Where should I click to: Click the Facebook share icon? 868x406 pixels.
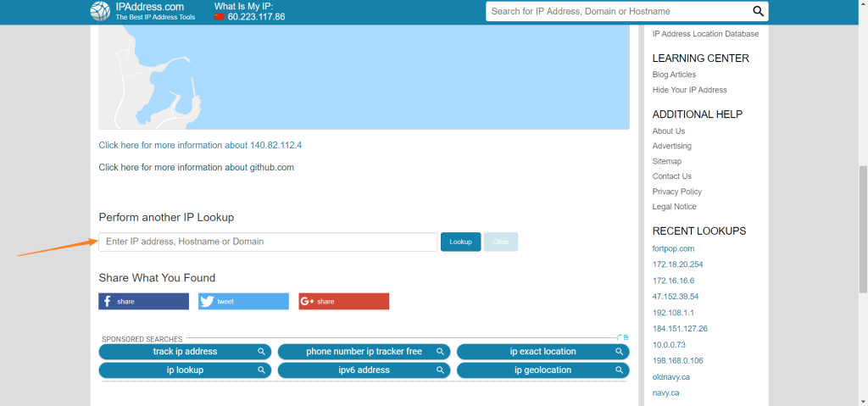pos(108,301)
